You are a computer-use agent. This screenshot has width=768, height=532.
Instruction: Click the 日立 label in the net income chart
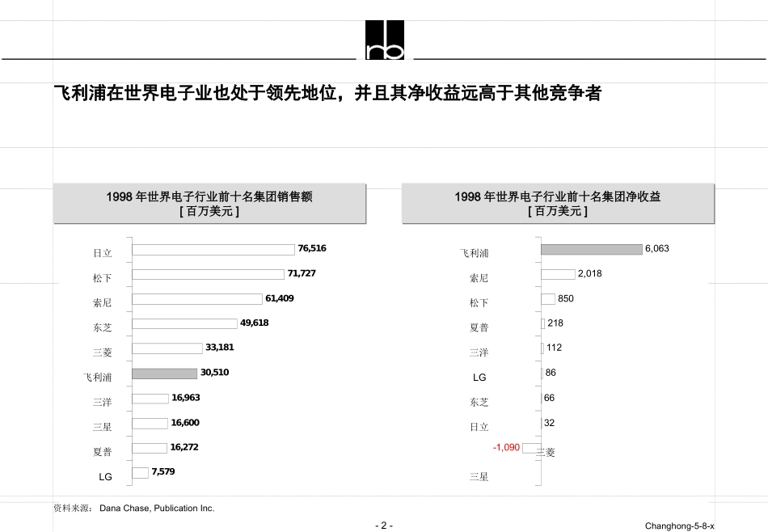tap(479, 427)
